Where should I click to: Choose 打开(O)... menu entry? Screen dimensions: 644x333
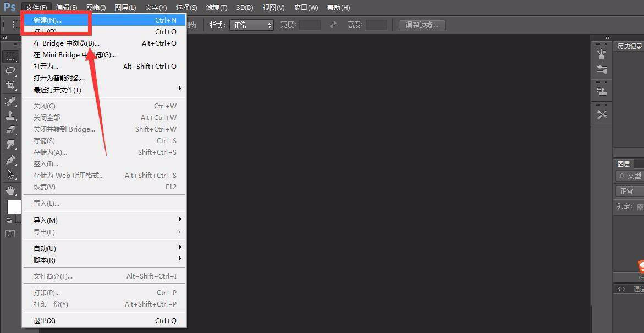104,32
